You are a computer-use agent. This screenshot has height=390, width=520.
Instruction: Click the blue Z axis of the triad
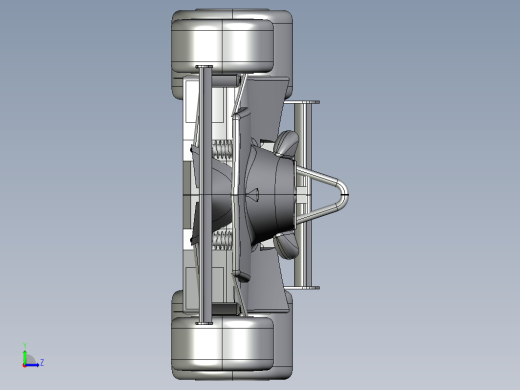[32, 365]
